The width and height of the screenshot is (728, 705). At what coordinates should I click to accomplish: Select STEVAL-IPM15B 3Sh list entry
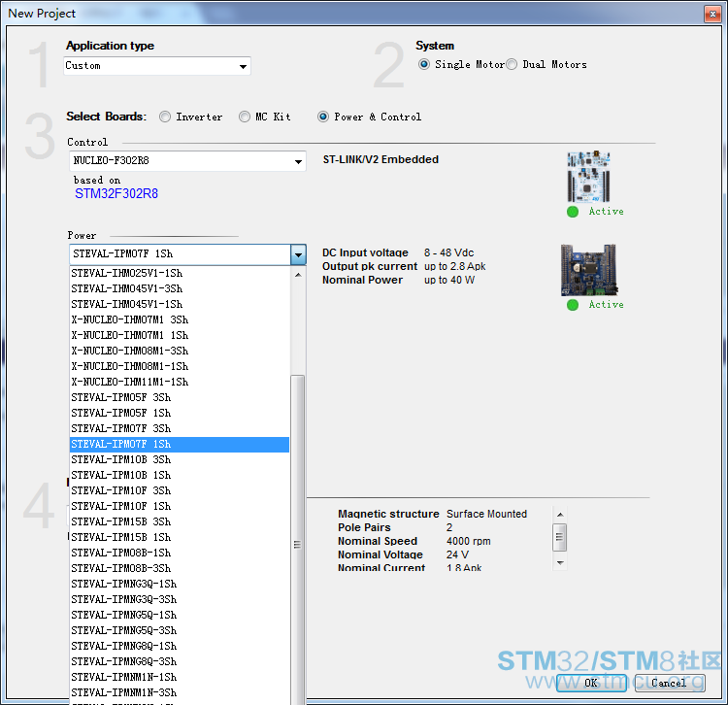tap(180, 522)
